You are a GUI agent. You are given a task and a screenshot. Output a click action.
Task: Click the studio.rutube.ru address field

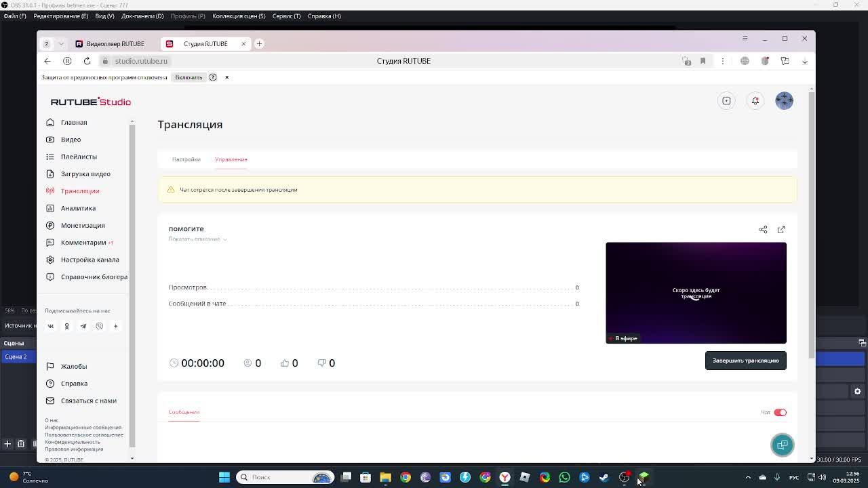click(x=141, y=61)
